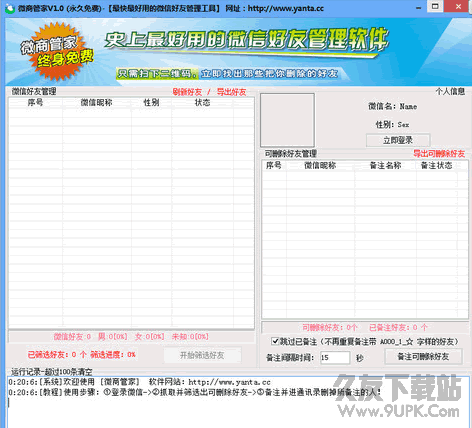This screenshot has width=472, height=428.
Task: Click the 已筛选好友: 0 个 status text
Action: click(x=57, y=355)
